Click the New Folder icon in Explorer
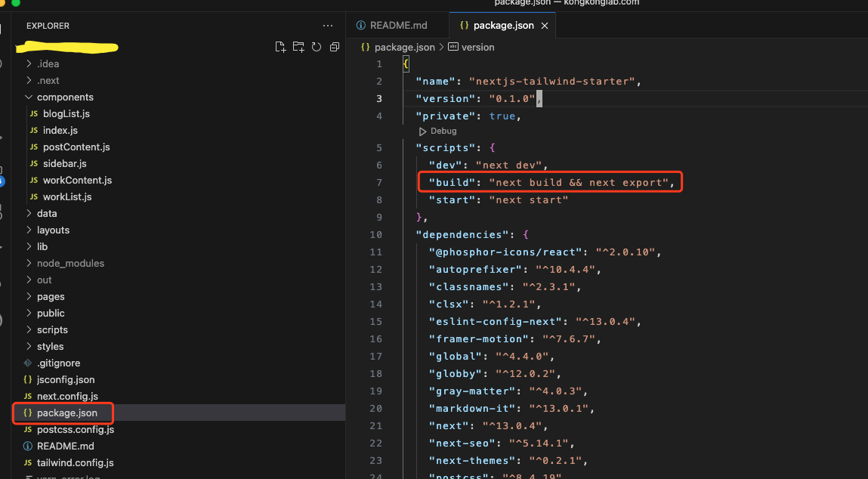Viewport: 868px width, 479px height. coord(298,47)
